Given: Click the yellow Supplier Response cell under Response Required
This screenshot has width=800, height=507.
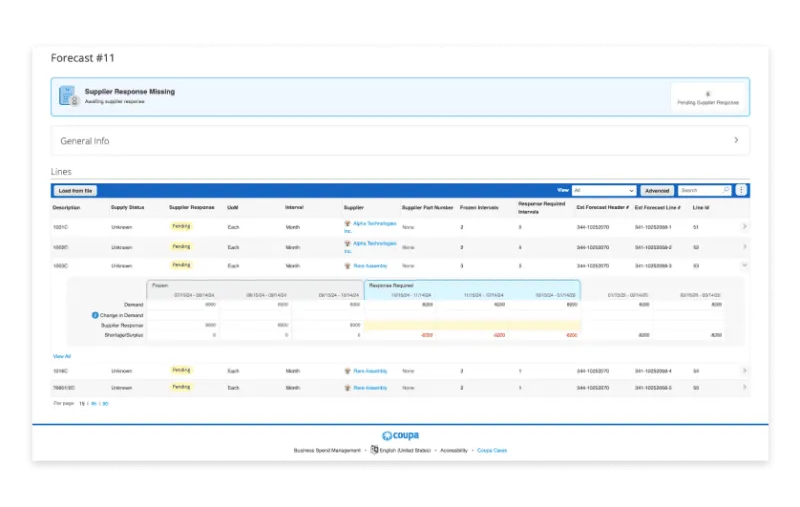Looking at the screenshot, I should tap(472, 325).
